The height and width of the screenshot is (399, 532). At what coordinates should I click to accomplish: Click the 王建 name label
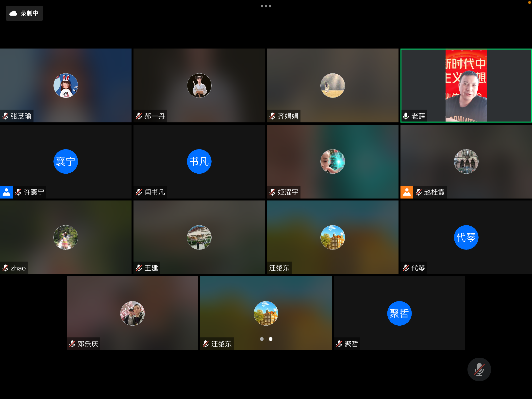(151, 268)
